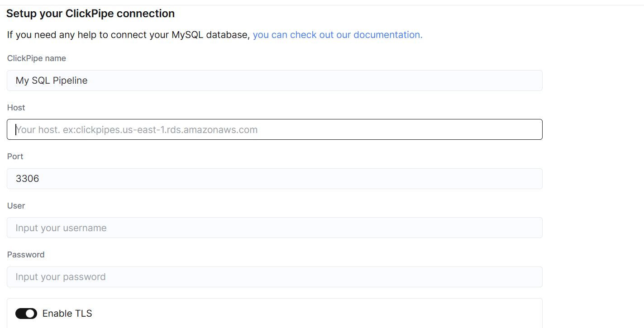This screenshot has width=644, height=328.
Task: Edit the ClickPipe name field
Action: point(275,81)
